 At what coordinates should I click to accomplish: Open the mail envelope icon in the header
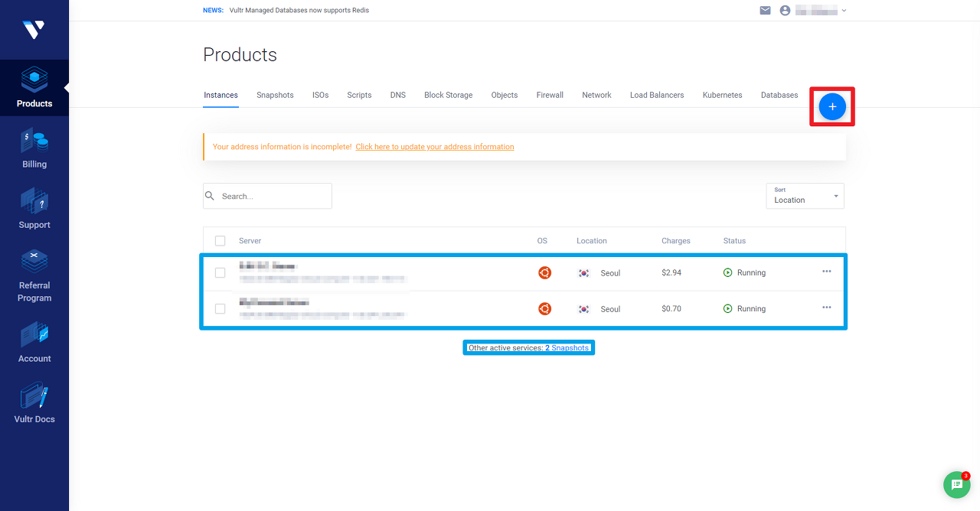[765, 11]
